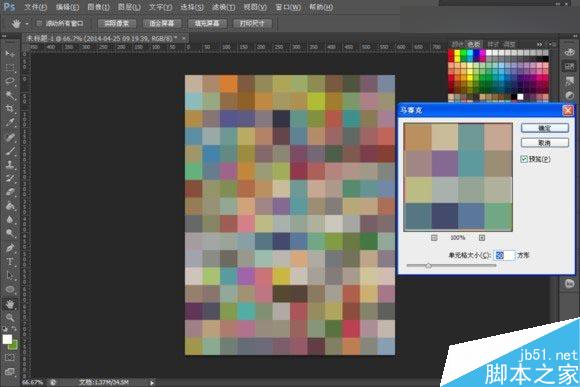Open the 滤镜(T) menu
The height and width of the screenshot is (387, 580).
[x=223, y=7]
